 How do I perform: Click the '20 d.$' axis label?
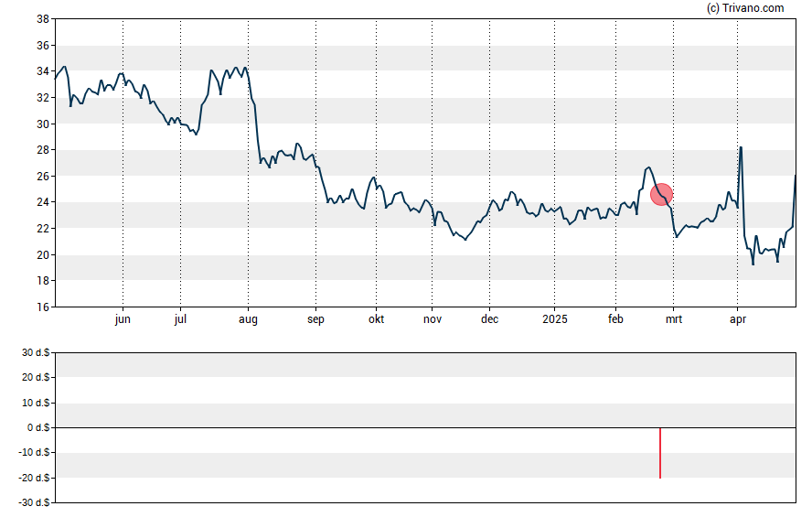pos(36,377)
